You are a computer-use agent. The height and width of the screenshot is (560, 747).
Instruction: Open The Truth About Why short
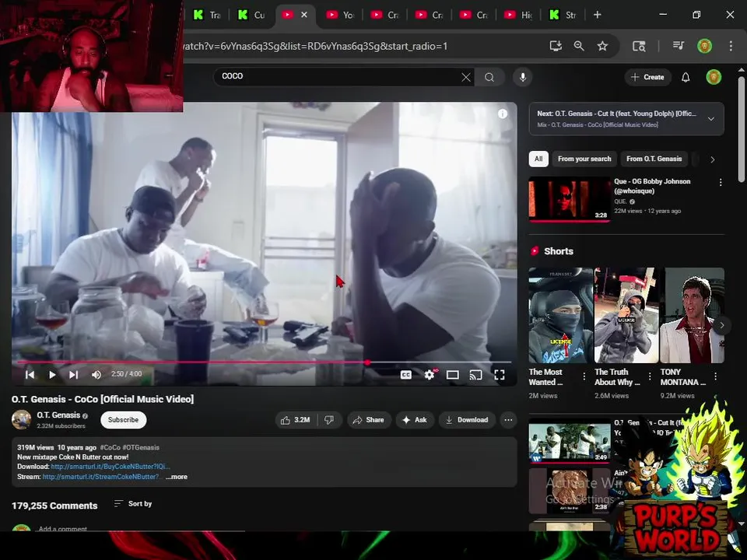click(626, 315)
